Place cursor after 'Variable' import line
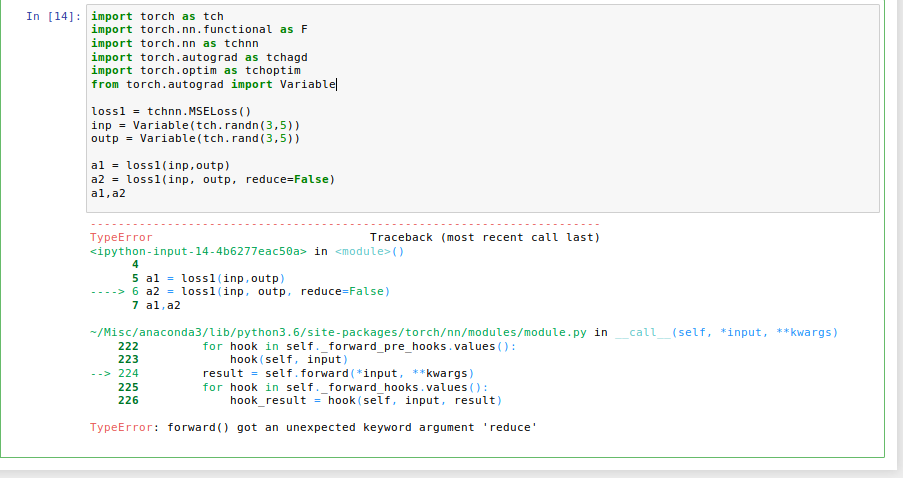Screen dimensions: 903x478 coord(336,84)
